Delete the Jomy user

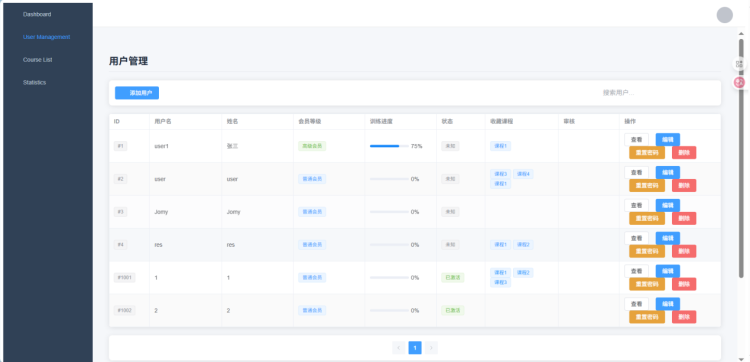click(x=684, y=219)
